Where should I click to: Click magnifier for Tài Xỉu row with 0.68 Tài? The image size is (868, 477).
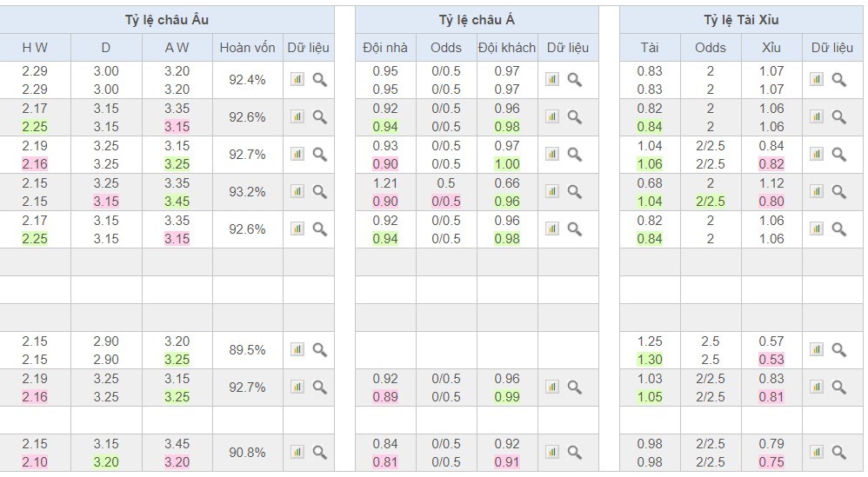click(x=839, y=191)
